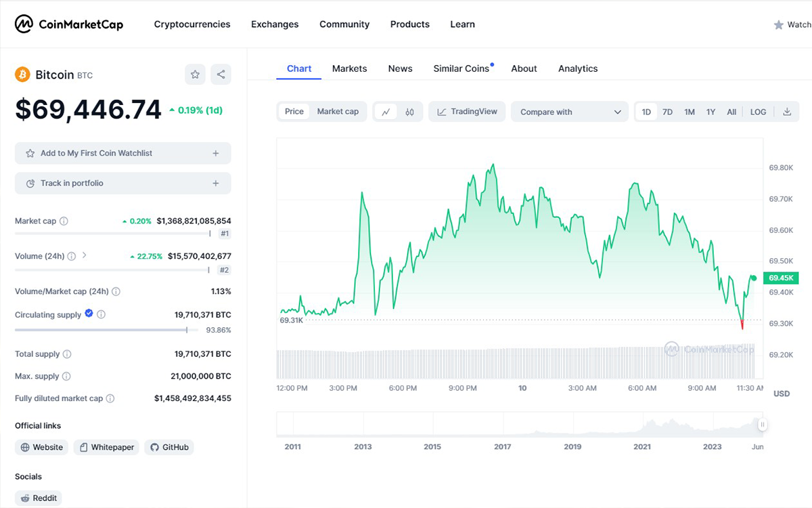Expand Volume (24h) chevron arrow
The image size is (812, 508).
pyautogui.click(x=85, y=255)
